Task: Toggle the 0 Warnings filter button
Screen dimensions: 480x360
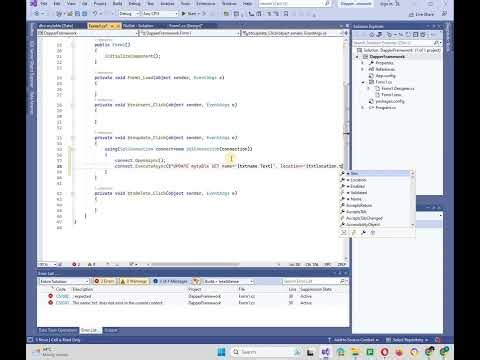Action: tap(134, 281)
